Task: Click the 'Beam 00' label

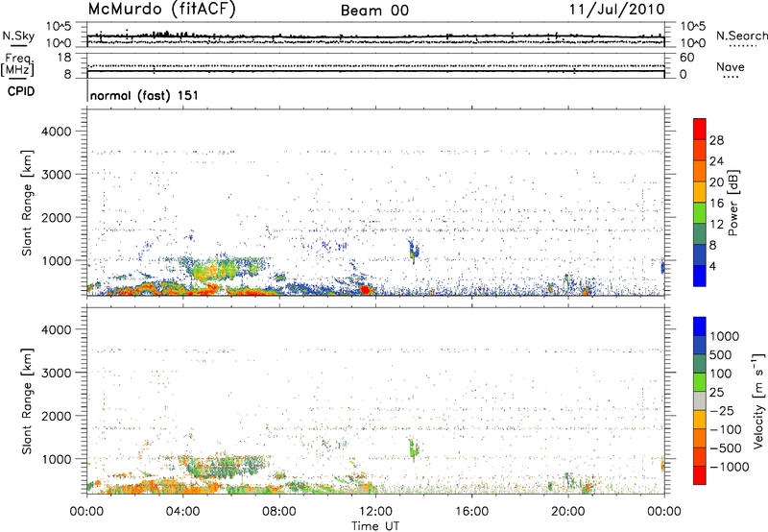Action: [374, 11]
